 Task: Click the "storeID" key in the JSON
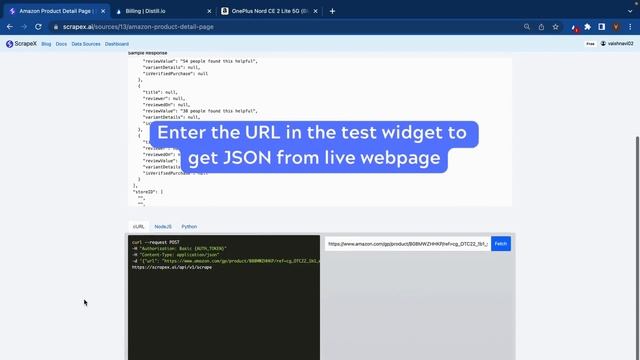(144, 192)
